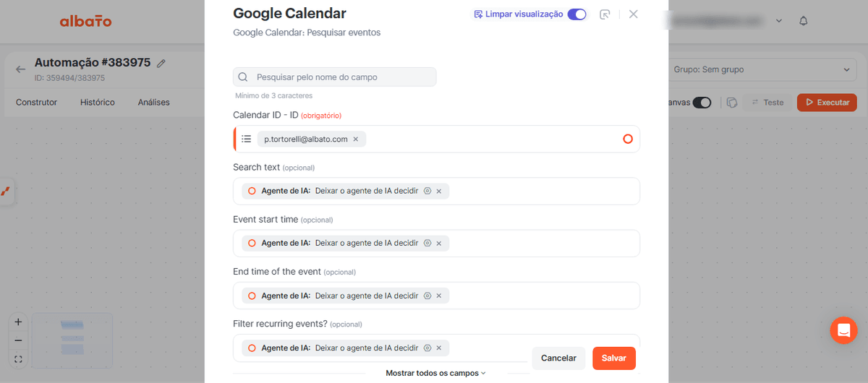The image size is (868, 383).
Task: Click the red side-panel tab on left edge
Action: [6, 191]
